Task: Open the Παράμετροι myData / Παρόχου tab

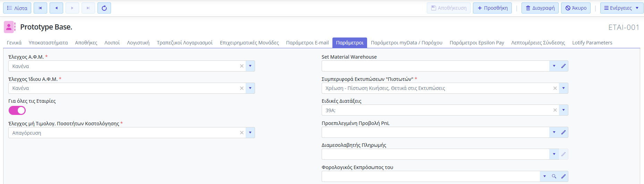Action: pos(406,43)
